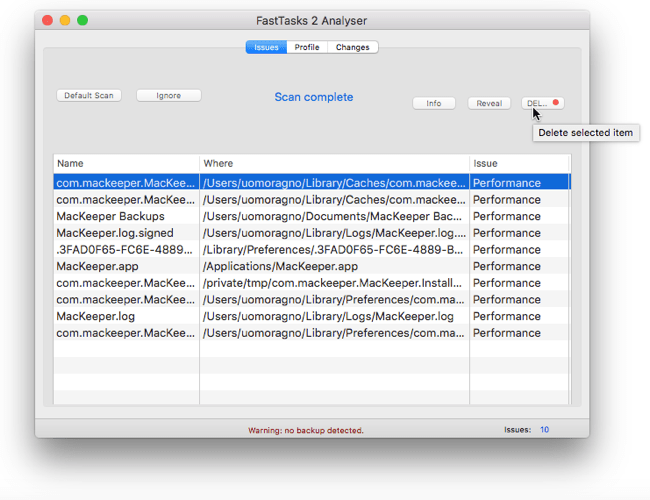The image size is (650, 500).
Task: Minimize the window with yellow button
Action: click(x=65, y=20)
